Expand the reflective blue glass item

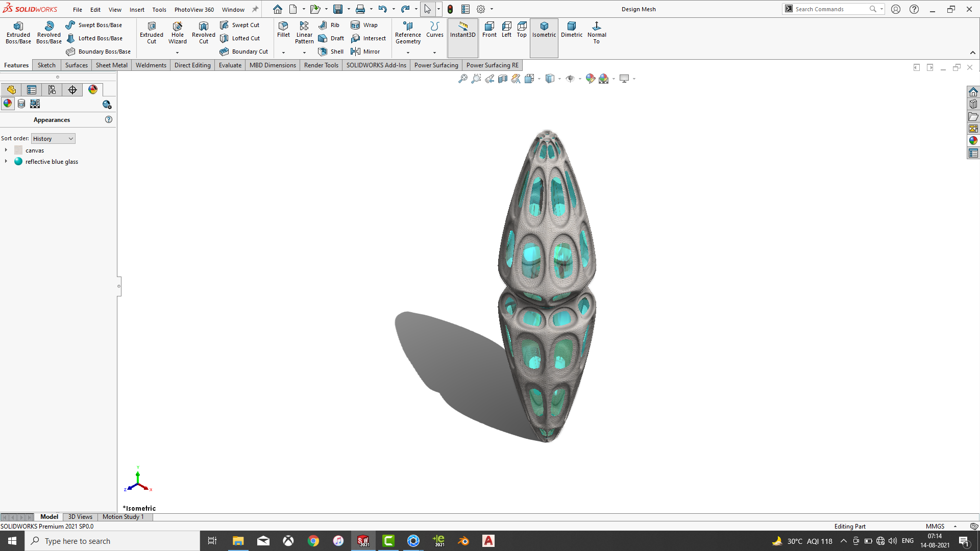(6, 161)
